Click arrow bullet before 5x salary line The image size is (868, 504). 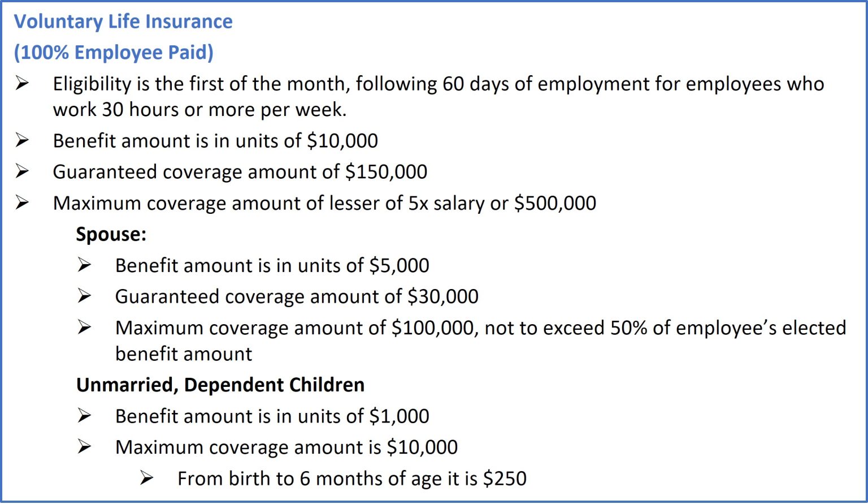pyautogui.click(x=22, y=203)
